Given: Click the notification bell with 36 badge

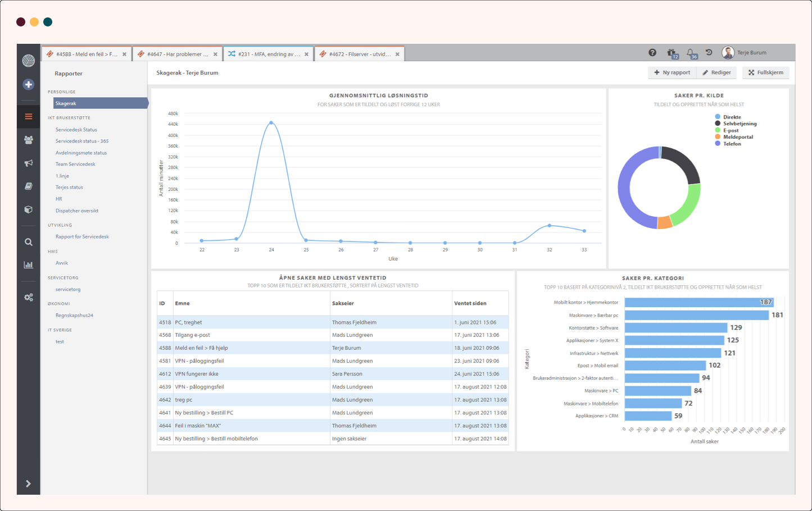Looking at the screenshot, I should 691,53.
